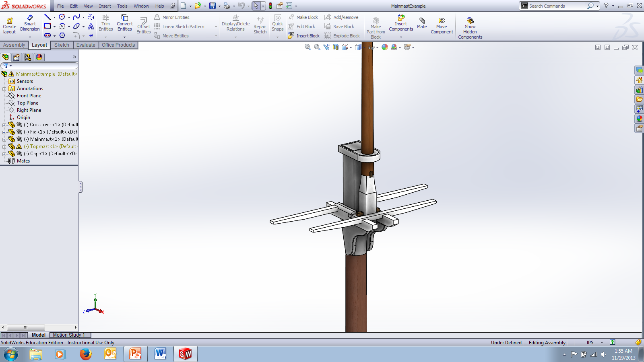The image size is (644, 362).
Task: Click the Trim Entities icon
Action: click(106, 18)
